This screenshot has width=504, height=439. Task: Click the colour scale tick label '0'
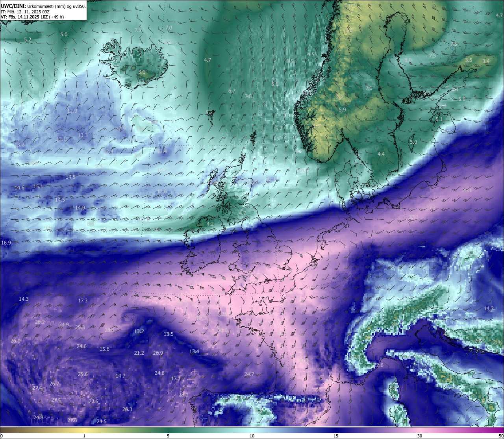[2, 436]
